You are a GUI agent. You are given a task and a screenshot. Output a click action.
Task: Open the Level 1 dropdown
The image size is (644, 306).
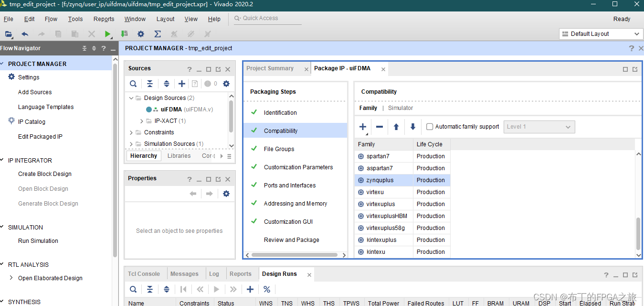click(x=539, y=127)
